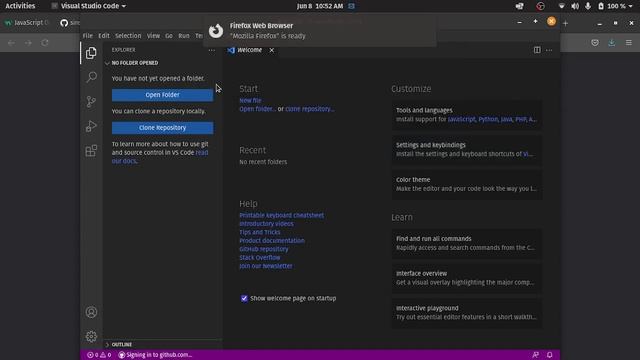Open Introductory videos link
Screen dimensions: 640x360
click(x=266, y=224)
